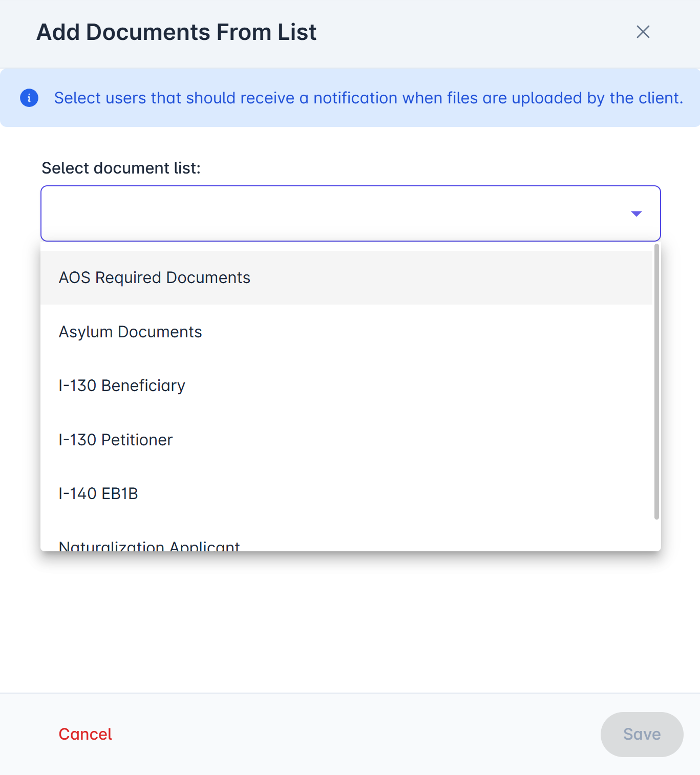Select I-130 Petitioner document list
The image size is (700, 775).
coord(116,440)
